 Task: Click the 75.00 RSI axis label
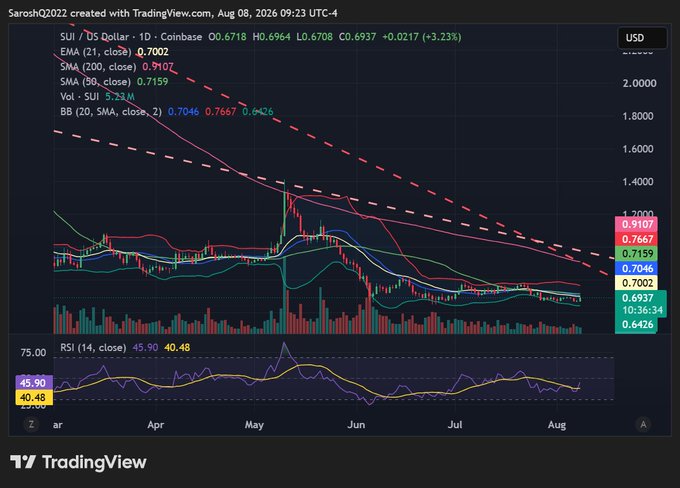pos(33,353)
